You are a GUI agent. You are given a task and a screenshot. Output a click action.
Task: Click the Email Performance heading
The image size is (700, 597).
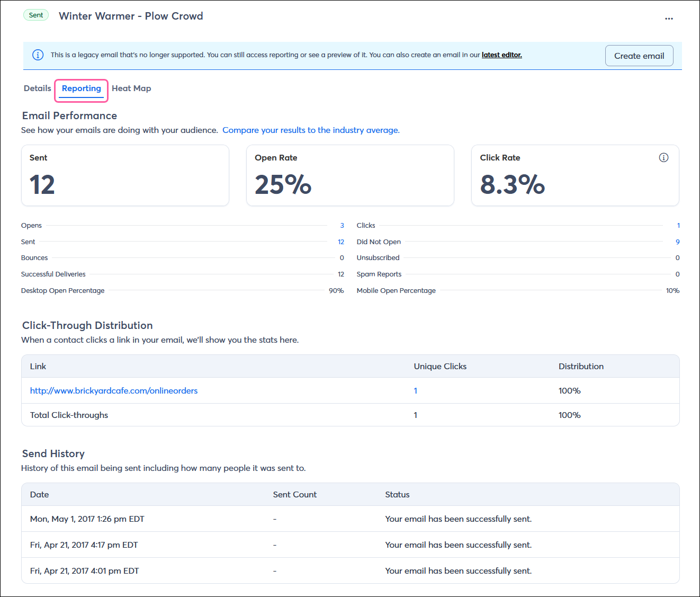tap(69, 115)
